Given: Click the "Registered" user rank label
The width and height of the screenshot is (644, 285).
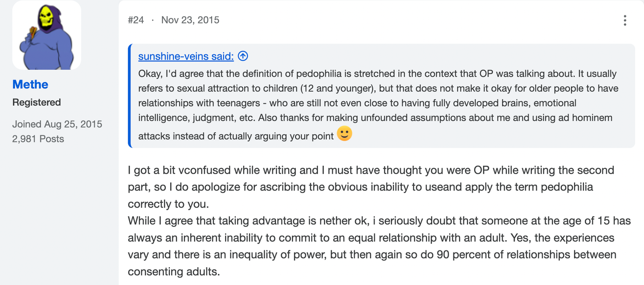Looking at the screenshot, I should (x=37, y=102).
